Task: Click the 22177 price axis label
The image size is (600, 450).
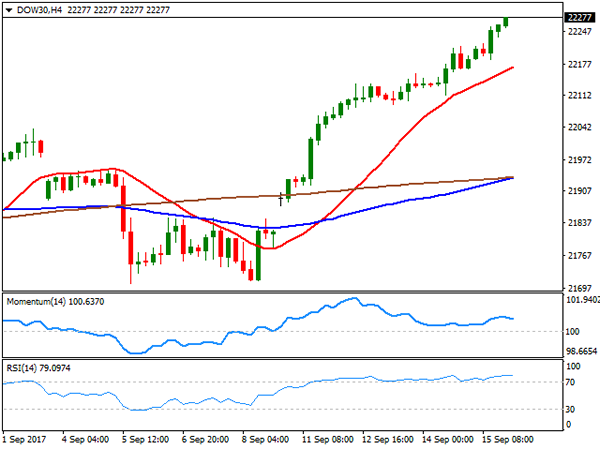Action: 579,64
